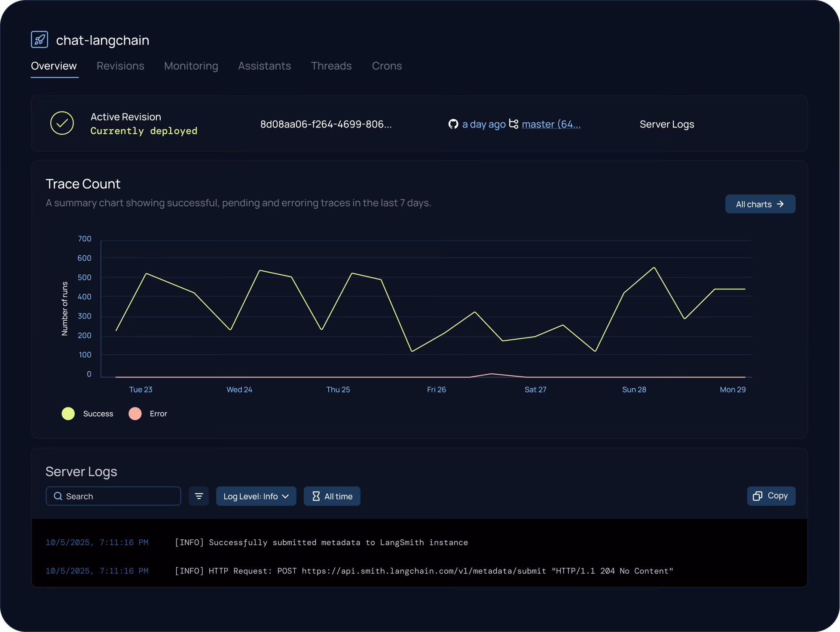The width and height of the screenshot is (840, 632).
Task: Open the All time range selector
Action: pos(332,496)
